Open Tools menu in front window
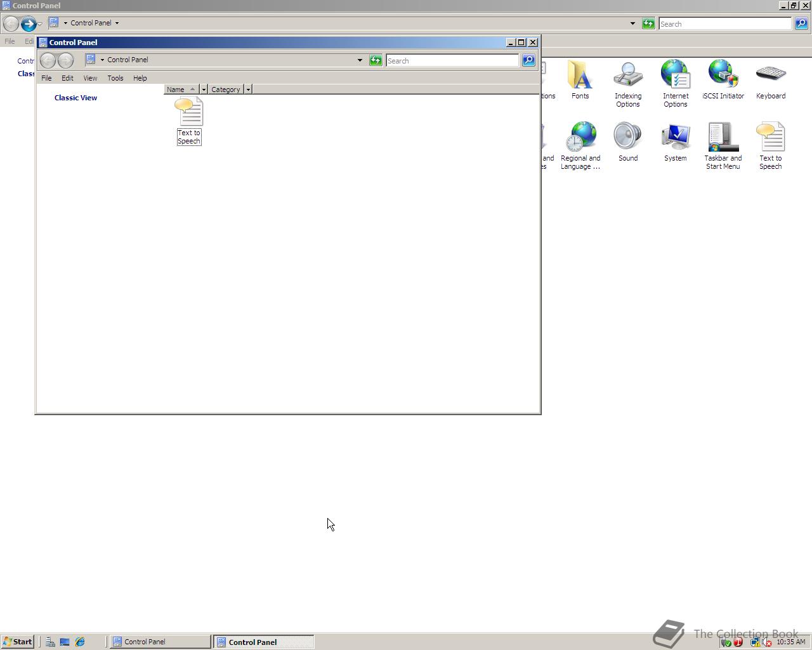This screenshot has width=812, height=650. point(115,78)
